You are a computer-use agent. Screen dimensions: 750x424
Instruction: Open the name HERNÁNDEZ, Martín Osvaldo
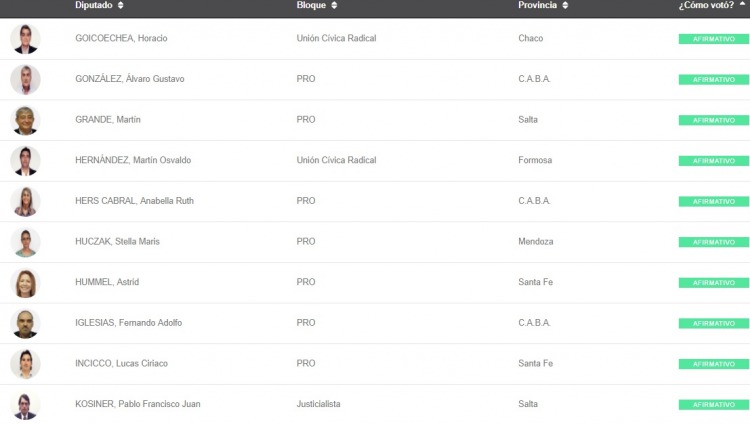(133, 160)
